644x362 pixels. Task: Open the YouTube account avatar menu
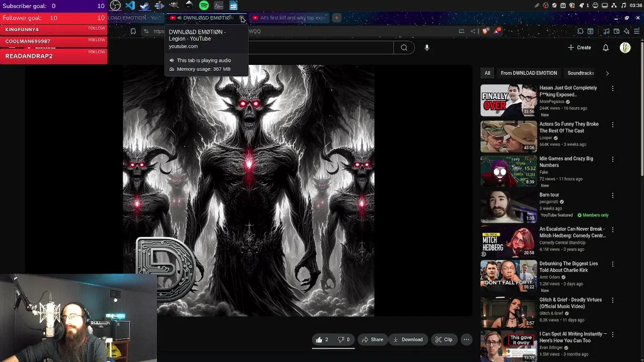pyautogui.click(x=625, y=47)
